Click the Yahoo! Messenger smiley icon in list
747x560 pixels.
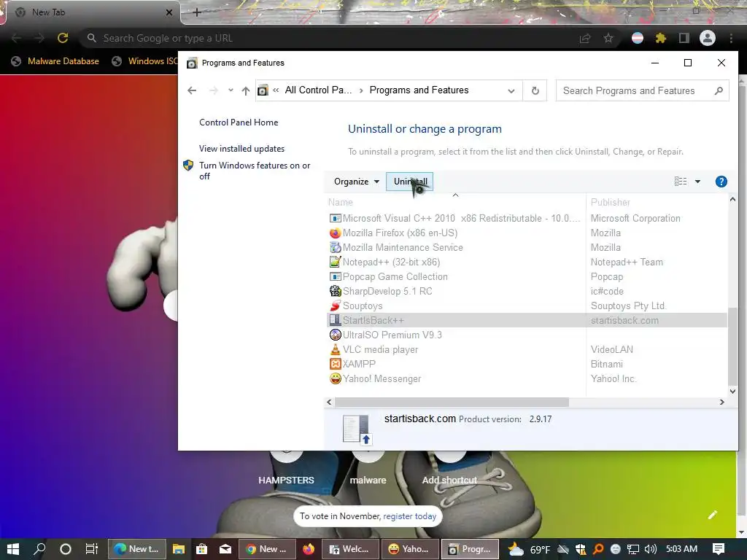pos(336,378)
